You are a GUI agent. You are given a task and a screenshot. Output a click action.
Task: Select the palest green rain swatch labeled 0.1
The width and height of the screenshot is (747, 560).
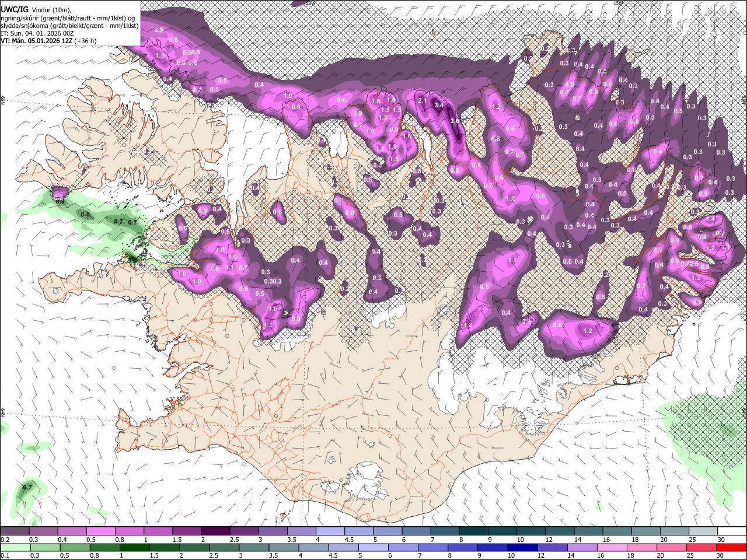click(15, 547)
